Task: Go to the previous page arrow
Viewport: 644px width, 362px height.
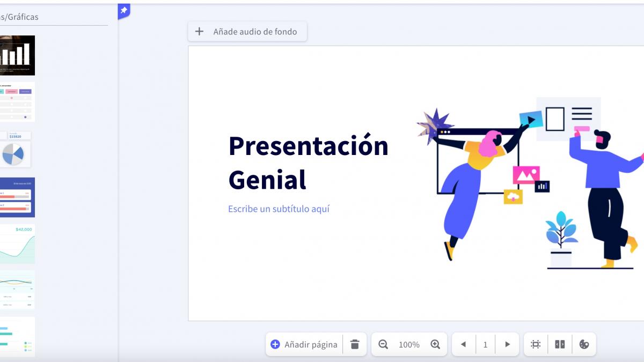Action: (464, 344)
